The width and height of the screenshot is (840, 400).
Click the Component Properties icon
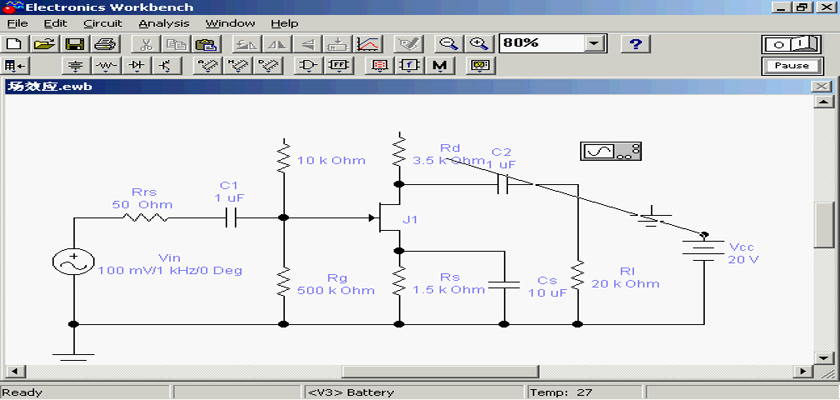pyautogui.click(x=408, y=44)
